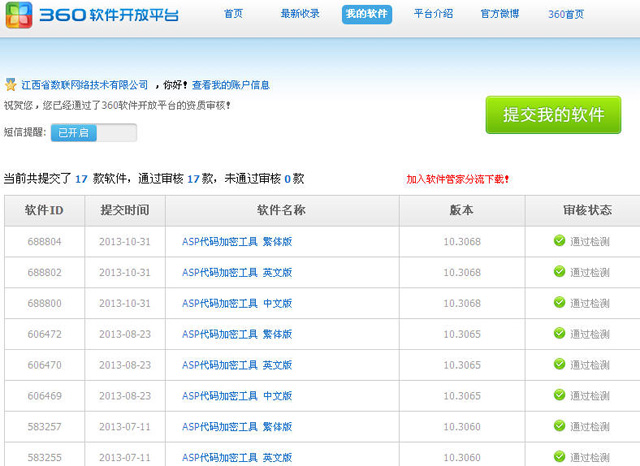640x466 pixels.
Task: Click 通过检测 status text in row 688800
Action: click(590, 303)
